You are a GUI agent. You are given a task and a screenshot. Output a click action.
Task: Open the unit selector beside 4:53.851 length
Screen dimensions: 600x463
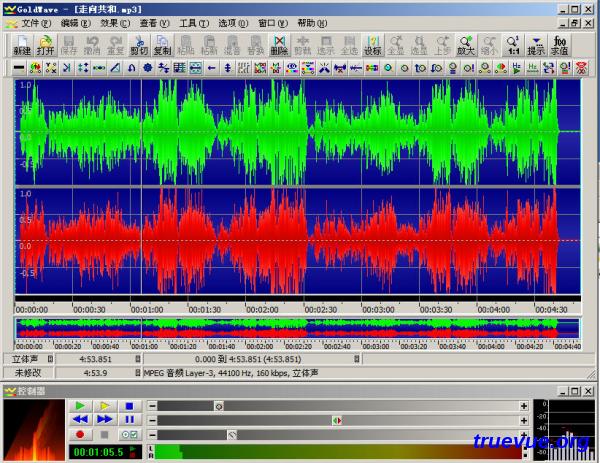pos(138,359)
